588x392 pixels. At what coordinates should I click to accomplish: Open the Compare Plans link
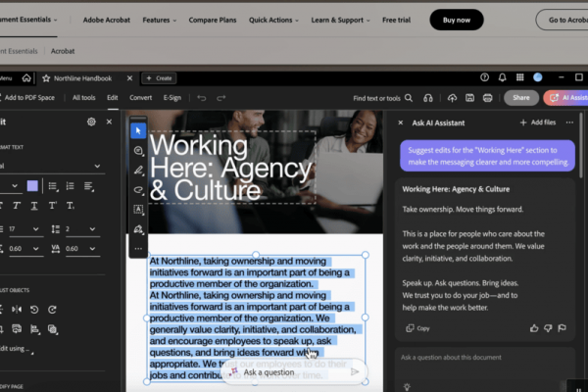click(x=213, y=20)
